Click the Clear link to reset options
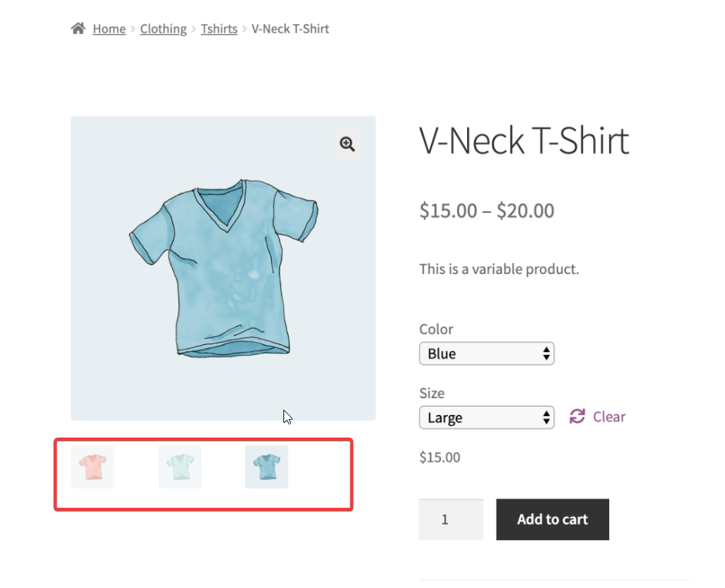725x588 pixels. (609, 417)
